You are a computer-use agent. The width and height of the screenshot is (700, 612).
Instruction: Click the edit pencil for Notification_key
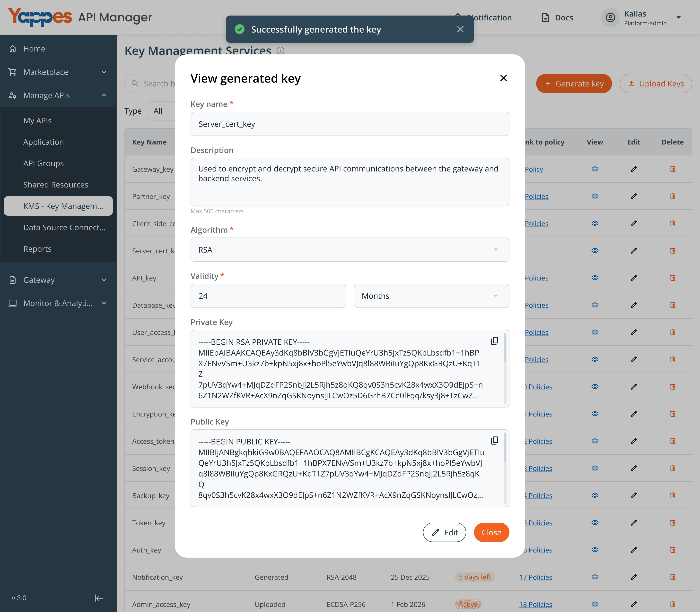click(634, 577)
